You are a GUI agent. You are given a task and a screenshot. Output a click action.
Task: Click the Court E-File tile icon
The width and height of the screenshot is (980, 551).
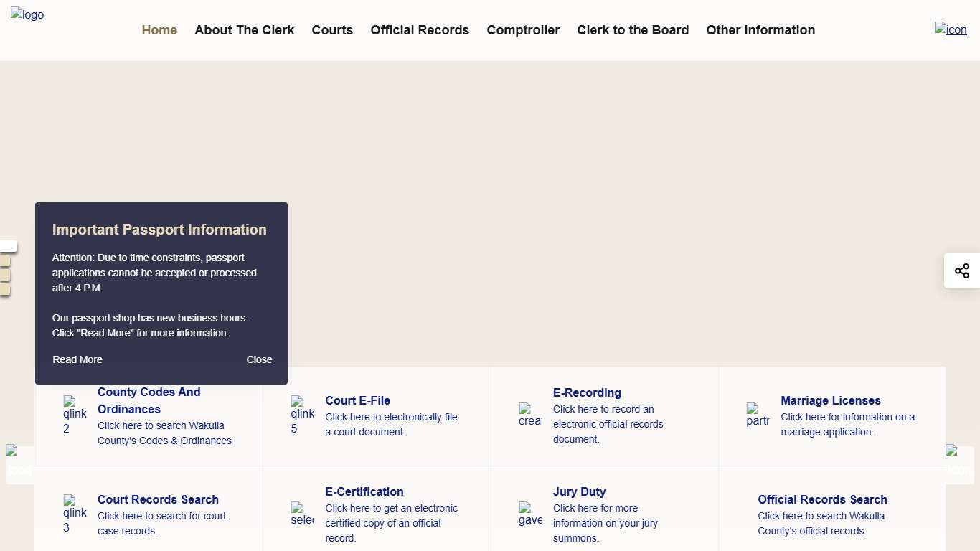point(302,415)
